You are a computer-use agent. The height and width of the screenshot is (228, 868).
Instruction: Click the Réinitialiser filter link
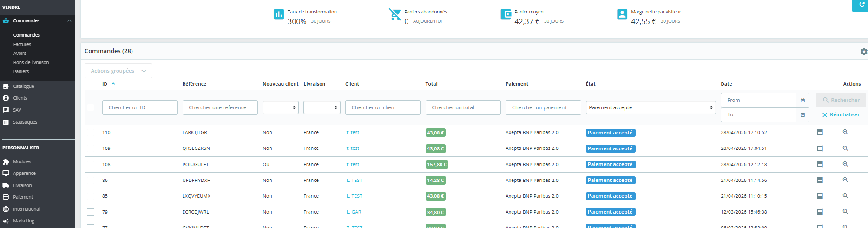coord(841,114)
